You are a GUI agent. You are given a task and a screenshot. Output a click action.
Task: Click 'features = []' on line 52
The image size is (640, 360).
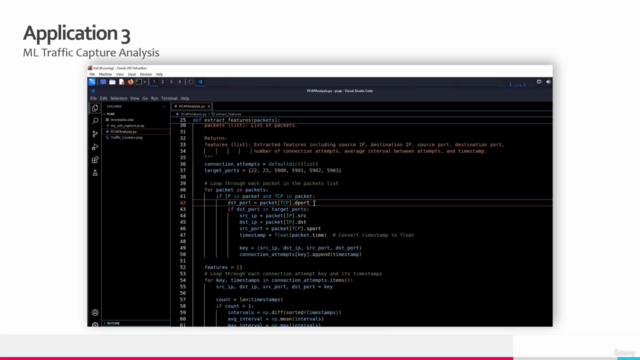(223, 267)
